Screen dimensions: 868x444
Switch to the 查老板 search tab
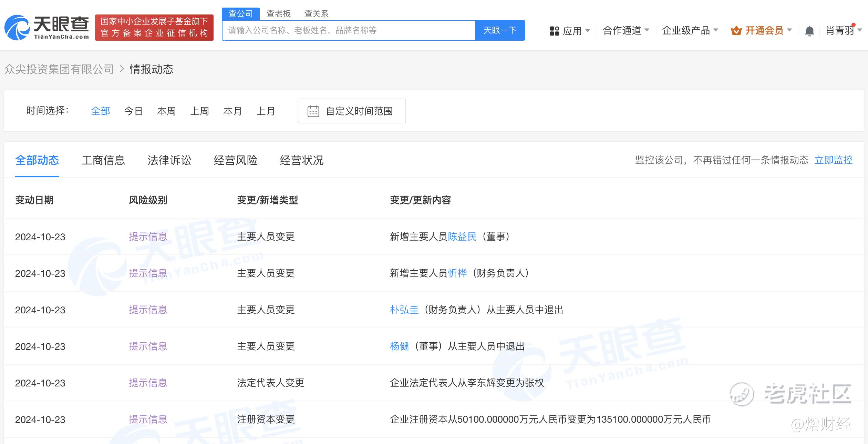tap(279, 14)
